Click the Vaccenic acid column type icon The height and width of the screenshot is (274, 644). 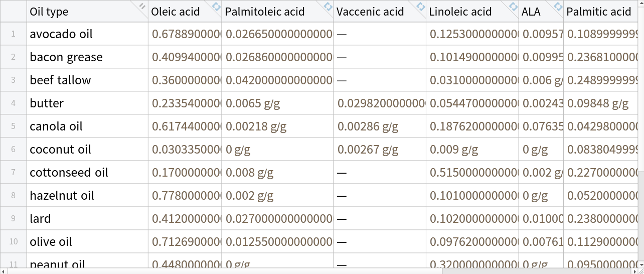pyautogui.click(x=420, y=7)
